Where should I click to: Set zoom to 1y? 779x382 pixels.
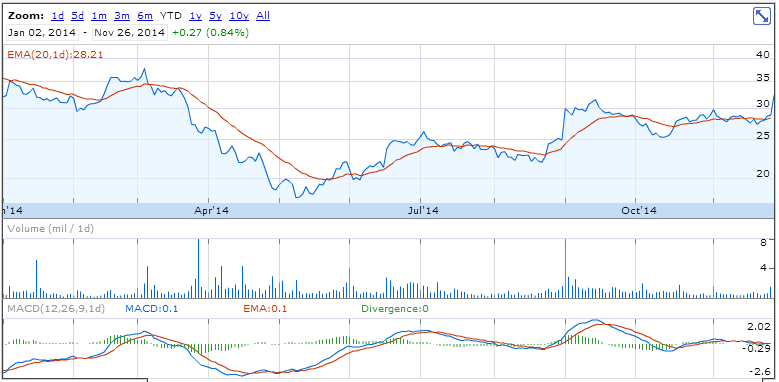195,16
